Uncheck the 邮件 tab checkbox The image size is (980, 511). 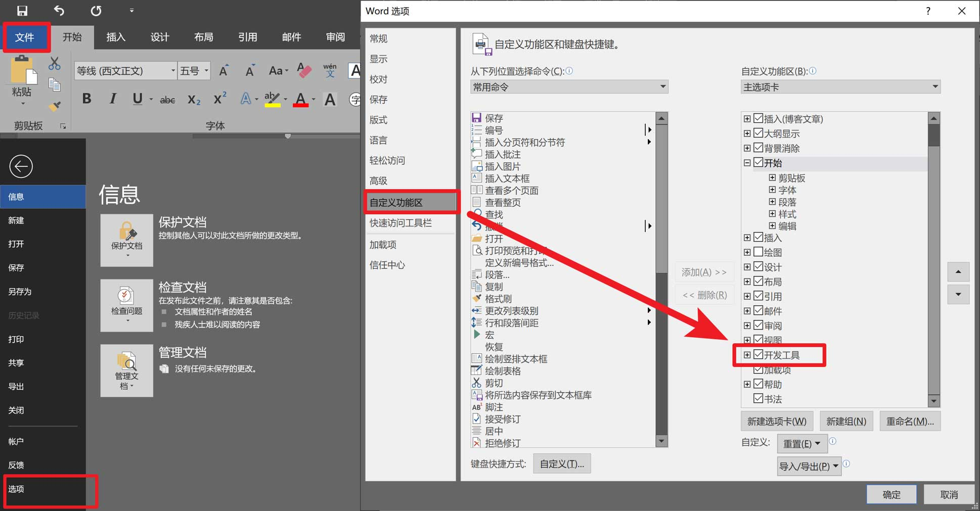tap(758, 310)
